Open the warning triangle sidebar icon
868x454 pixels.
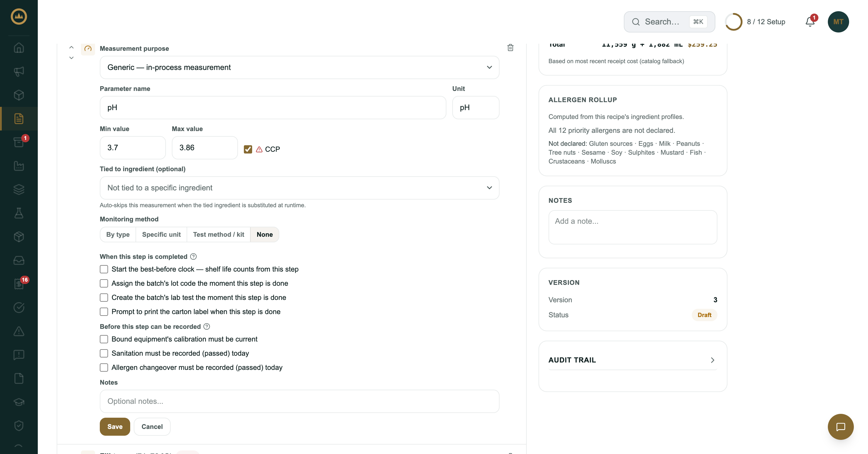click(x=19, y=331)
